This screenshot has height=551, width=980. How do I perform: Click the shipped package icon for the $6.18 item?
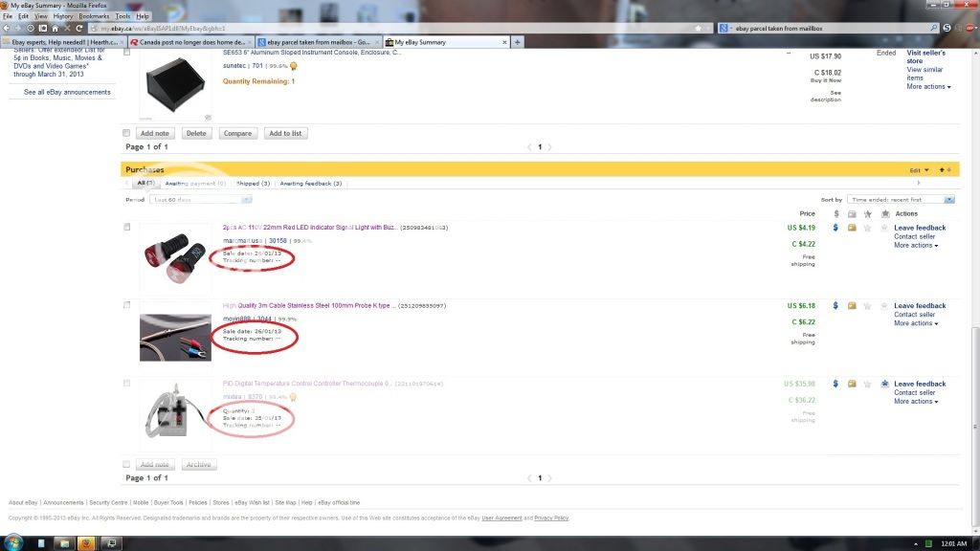852,306
